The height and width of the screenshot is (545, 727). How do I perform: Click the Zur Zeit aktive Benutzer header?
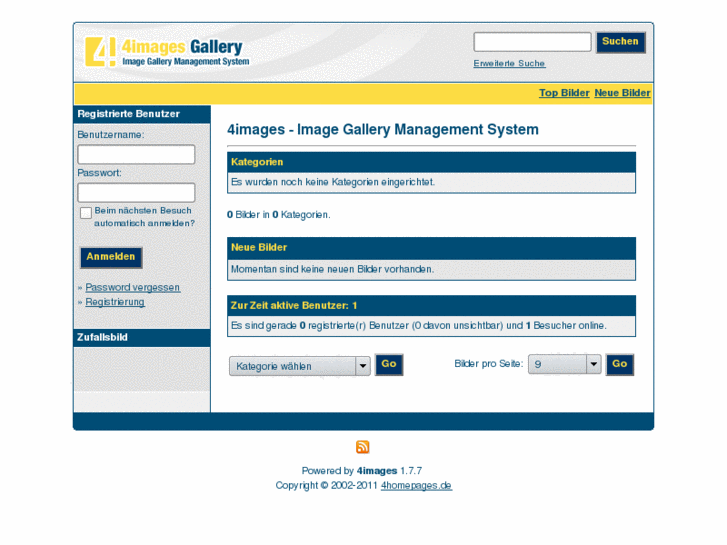pos(431,306)
